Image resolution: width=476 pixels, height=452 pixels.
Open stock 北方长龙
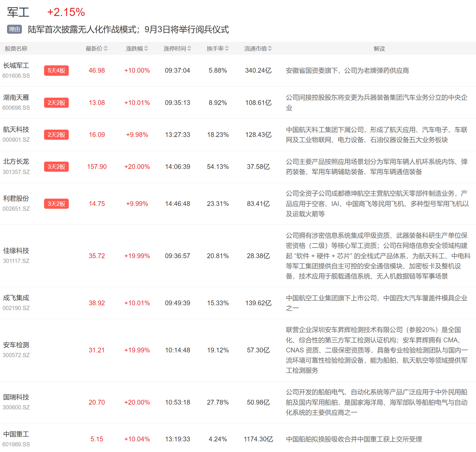pos(16,162)
